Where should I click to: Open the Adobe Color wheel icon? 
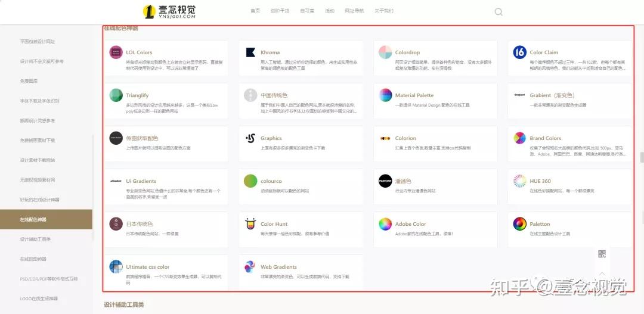click(385, 224)
